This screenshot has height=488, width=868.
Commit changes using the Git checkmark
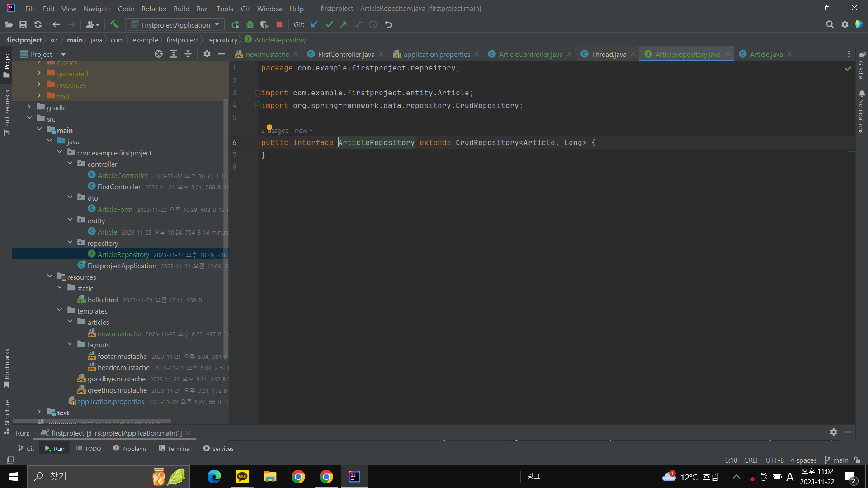329,25
